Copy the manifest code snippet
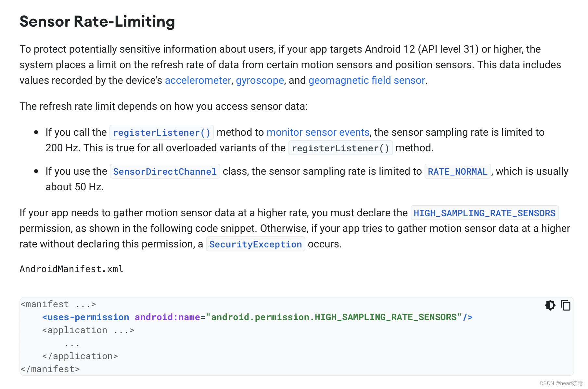The height and width of the screenshot is (389, 588). [566, 305]
